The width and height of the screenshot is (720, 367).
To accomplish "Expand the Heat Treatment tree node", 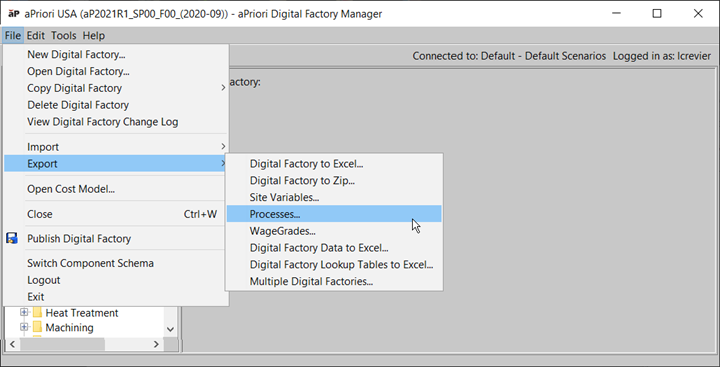I will (24, 313).
